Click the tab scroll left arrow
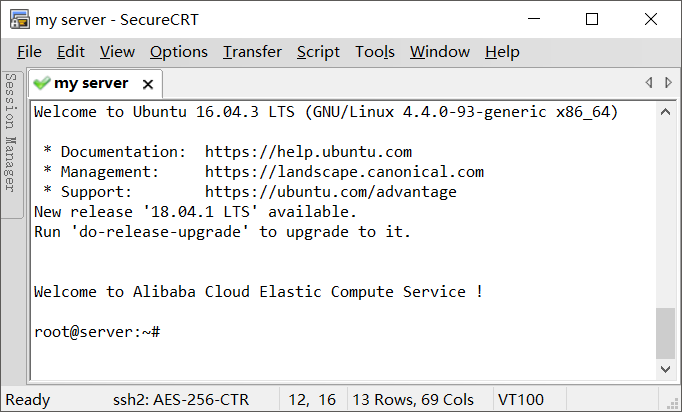The height and width of the screenshot is (412, 682). pyautogui.click(x=649, y=82)
